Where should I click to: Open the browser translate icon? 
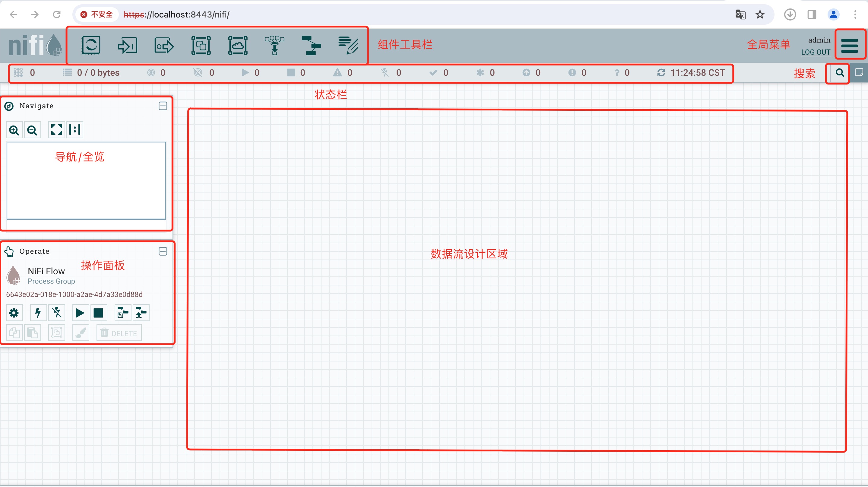[x=740, y=14]
